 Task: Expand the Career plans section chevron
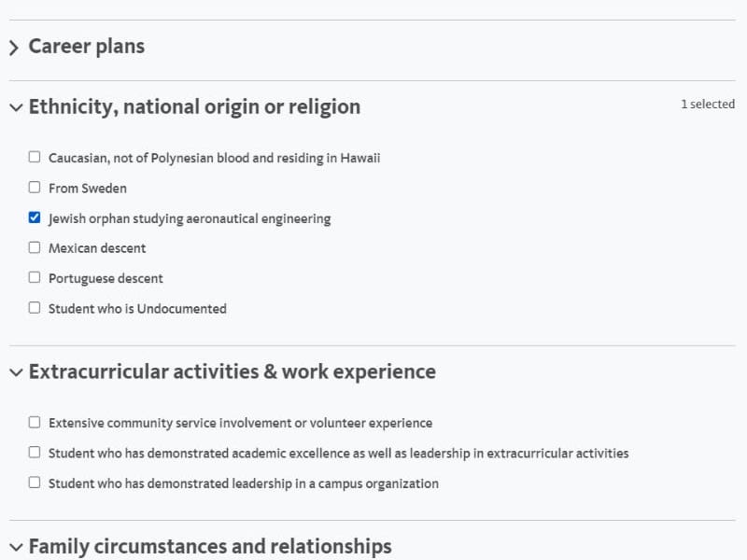[14, 49]
